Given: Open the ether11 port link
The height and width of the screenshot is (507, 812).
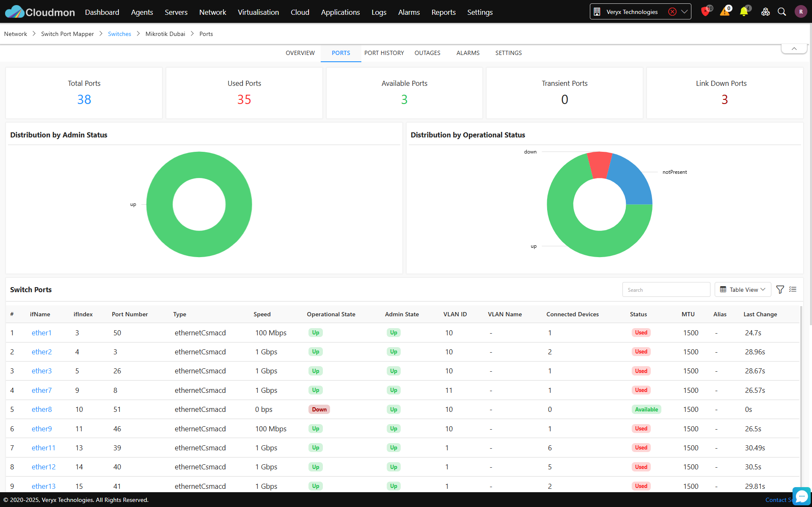Looking at the screenshot, I should (44, 448).
